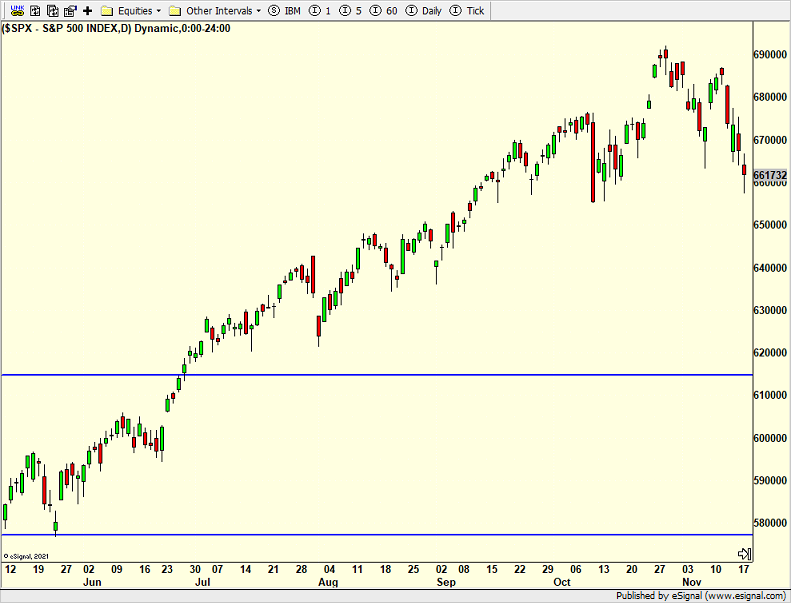This screenshot has width=791, height=603.
Task: Click the third toolbar icon before the plus
Action: (x=36, y=10)
